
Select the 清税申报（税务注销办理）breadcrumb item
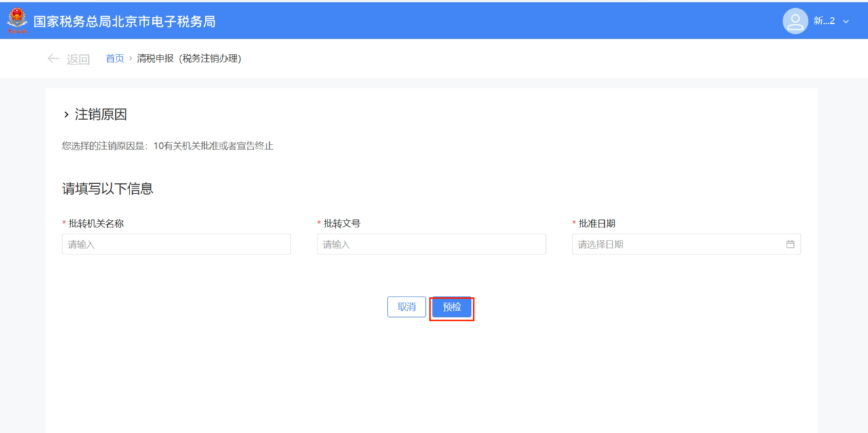coord(191,58)
